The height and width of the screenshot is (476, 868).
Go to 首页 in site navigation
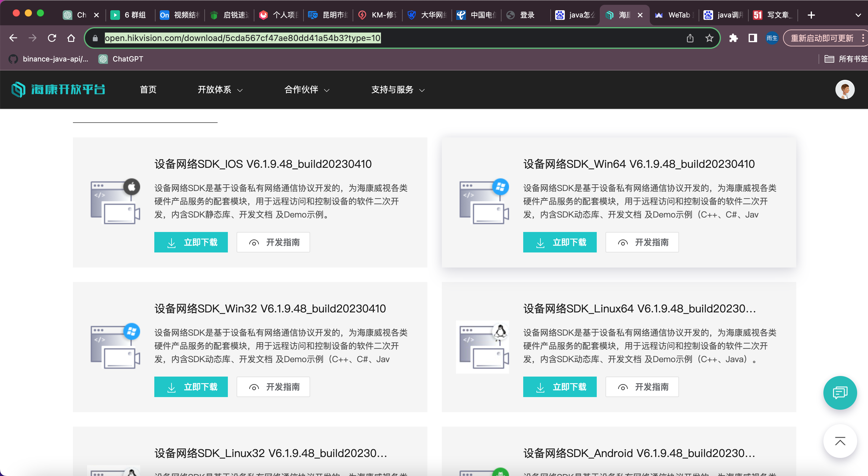148,89
